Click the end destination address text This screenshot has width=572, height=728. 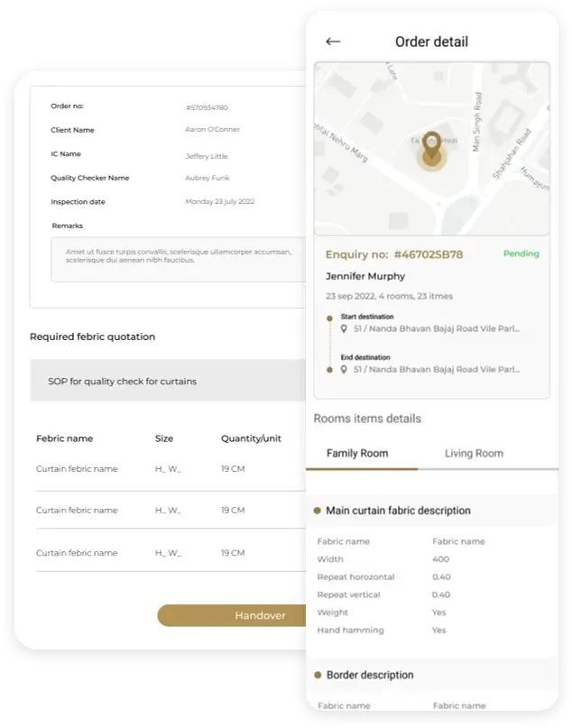(437, 370)
